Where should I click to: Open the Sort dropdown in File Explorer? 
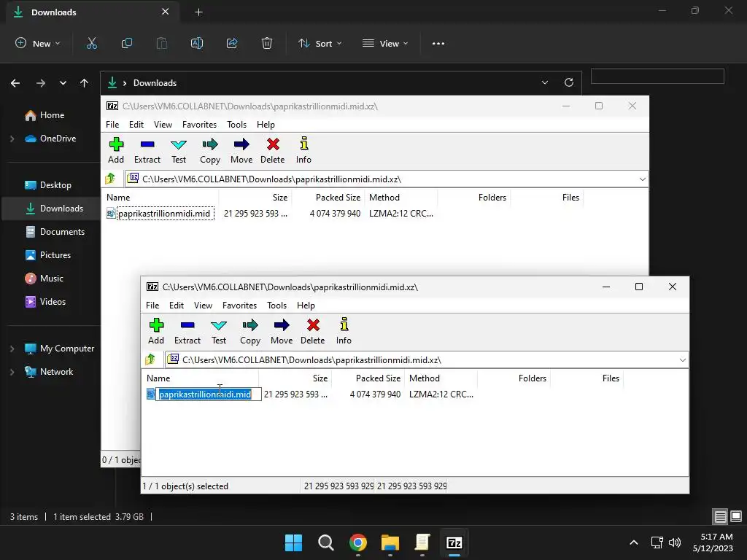[320, 43]
